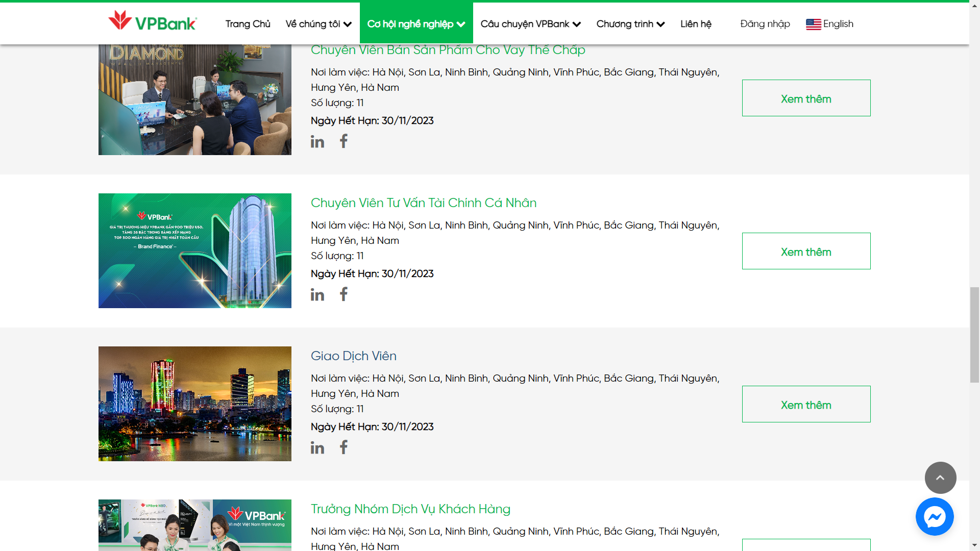Click Số lượng: 11 under Chuyên Viên Tư Vấn
The height and width of the screenshot is (551, 980).
pos(337,256)
